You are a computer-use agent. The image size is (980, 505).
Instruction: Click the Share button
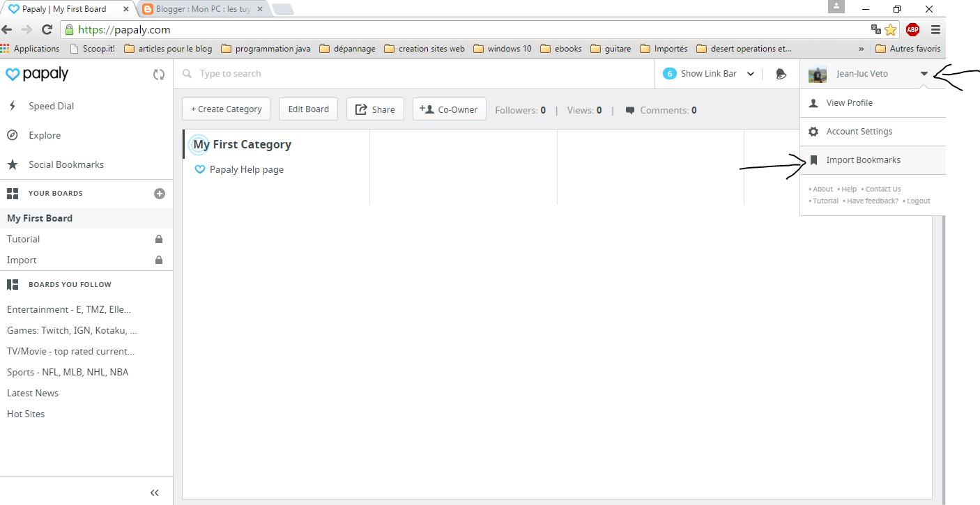[375, 109]
